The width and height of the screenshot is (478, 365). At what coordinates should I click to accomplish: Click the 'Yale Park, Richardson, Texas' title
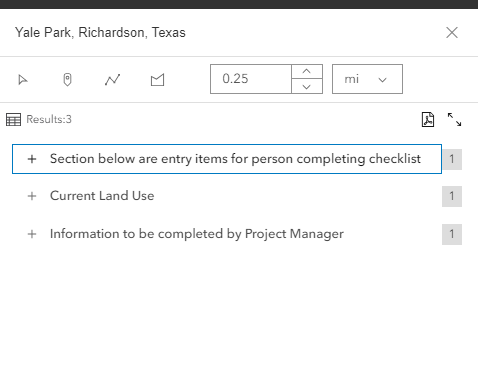pos(100,33)
